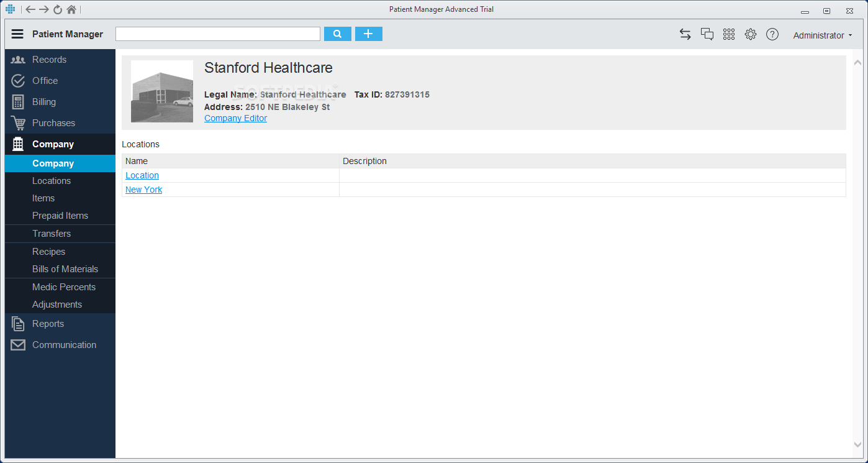Click the Tax ID 827391315 text
The width and height of the screenshot is (868, 463).
[392, 94]
